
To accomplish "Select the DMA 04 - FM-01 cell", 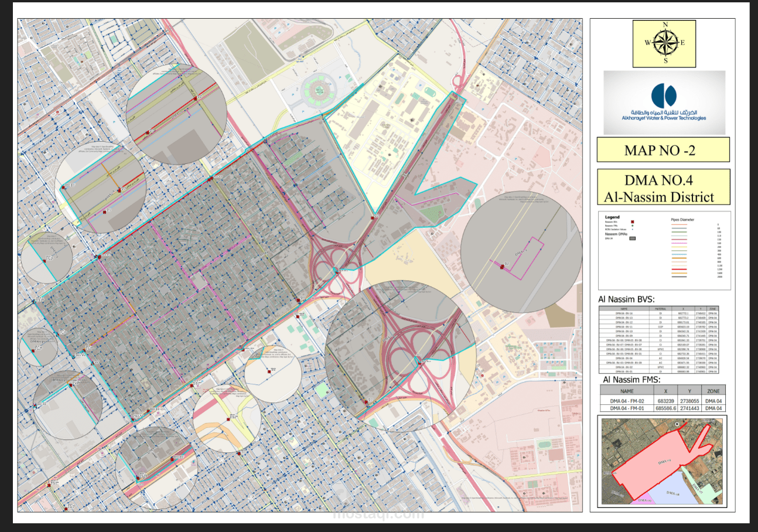I will coord(627,408).
